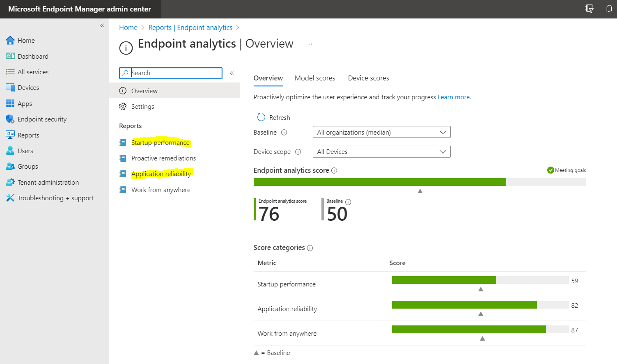Expand the Device scope dropdown
The width and height of the screenshot is (617, 364).
[x=381, y=151]
